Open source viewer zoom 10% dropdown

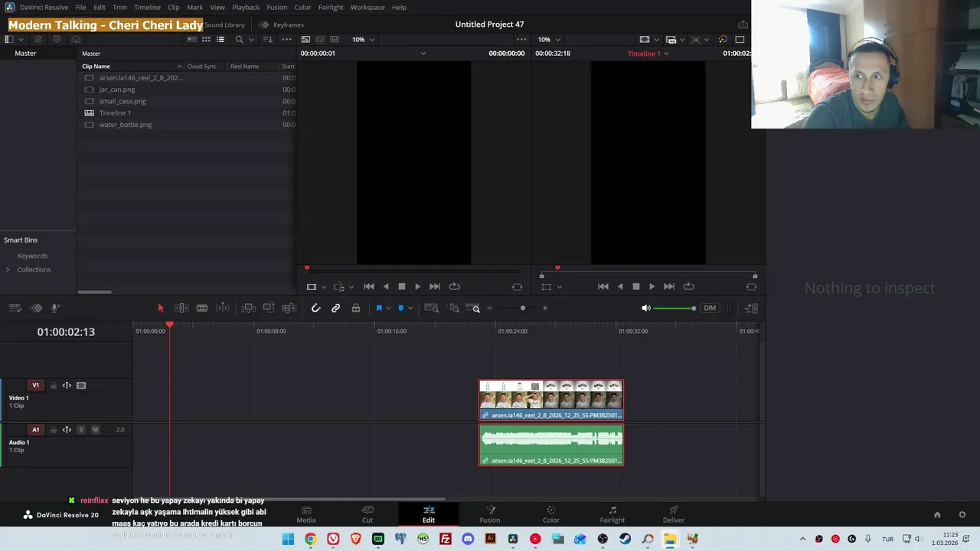point(364,39)
